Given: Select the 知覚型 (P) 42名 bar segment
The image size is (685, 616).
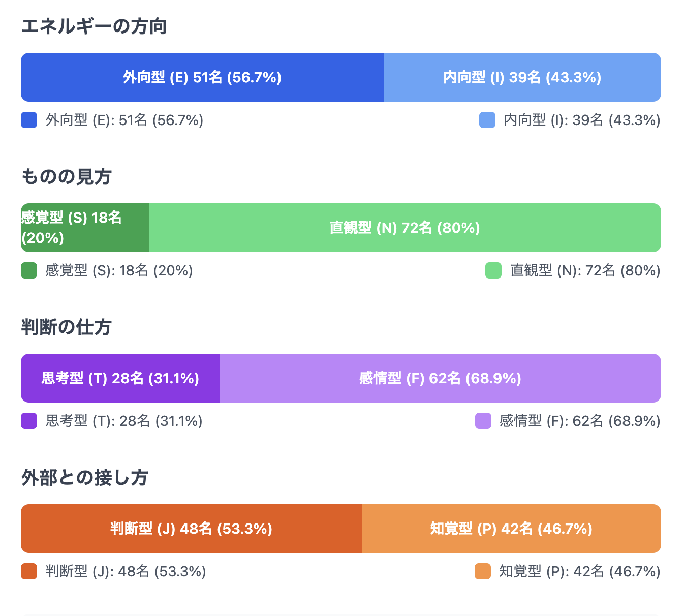Looking at the screenshot, I should [511, 529].
